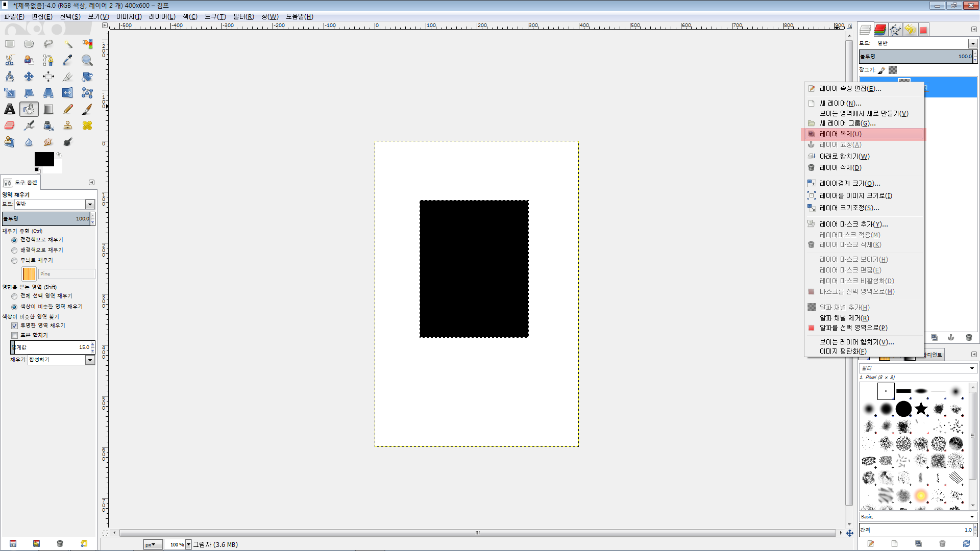980x551 pixels.
Task: Select 전체 선택 영역 채우기 option
Action: point(14,296)
